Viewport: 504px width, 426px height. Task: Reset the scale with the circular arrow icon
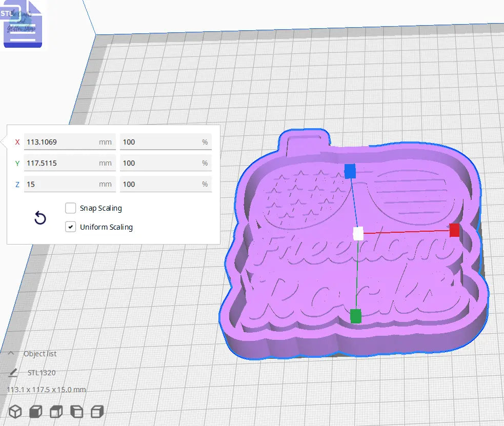pyautogui.click(x=40, y=218)
